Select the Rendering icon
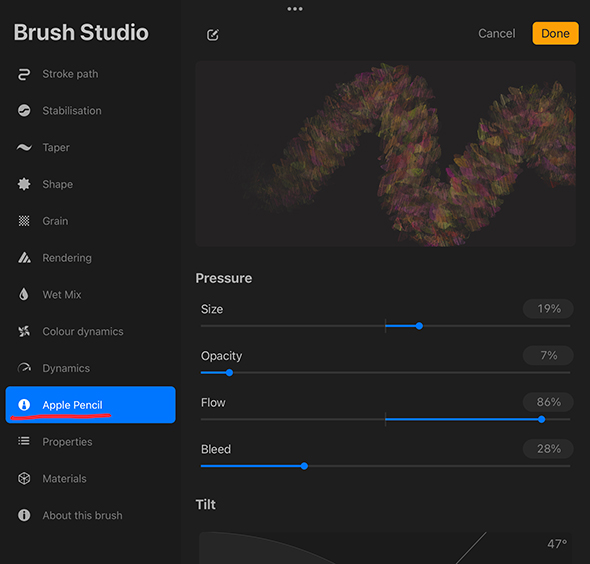590x564 pixels. pyautogui.click(x=24, y=258)
